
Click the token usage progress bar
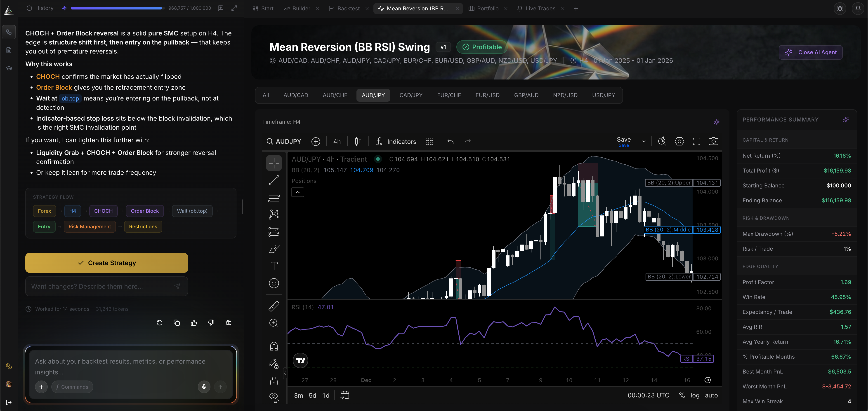(x=117, y=8)
